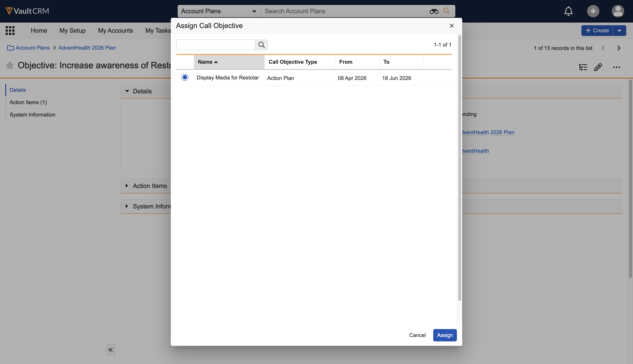
Task: Click the pencil edit icon
Action: point(598,67)
